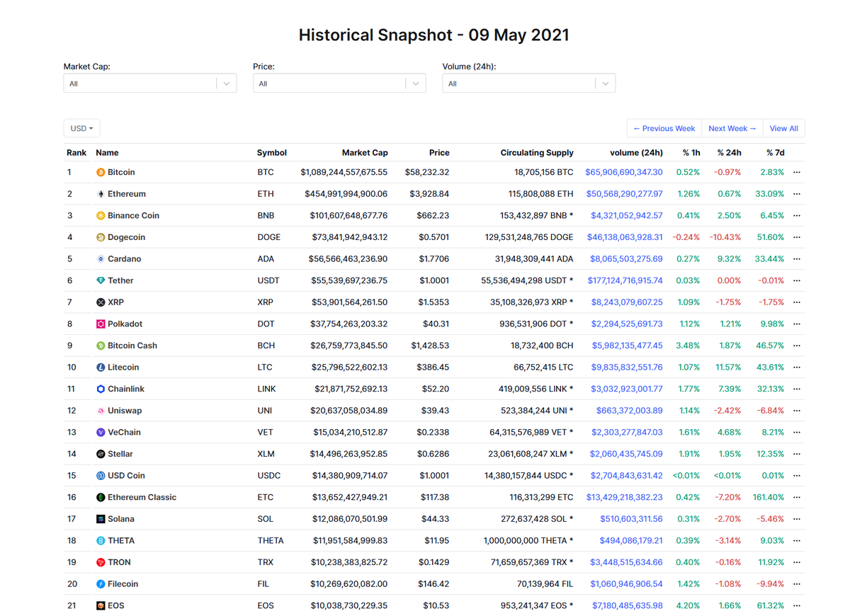Select the Dogecoin coin icon

99,237
